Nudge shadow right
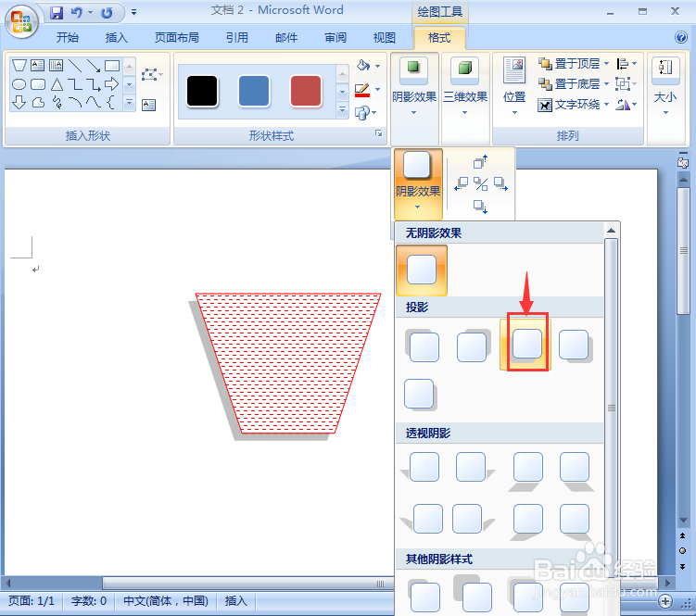696x616 pixels. (x=500, y=183)
